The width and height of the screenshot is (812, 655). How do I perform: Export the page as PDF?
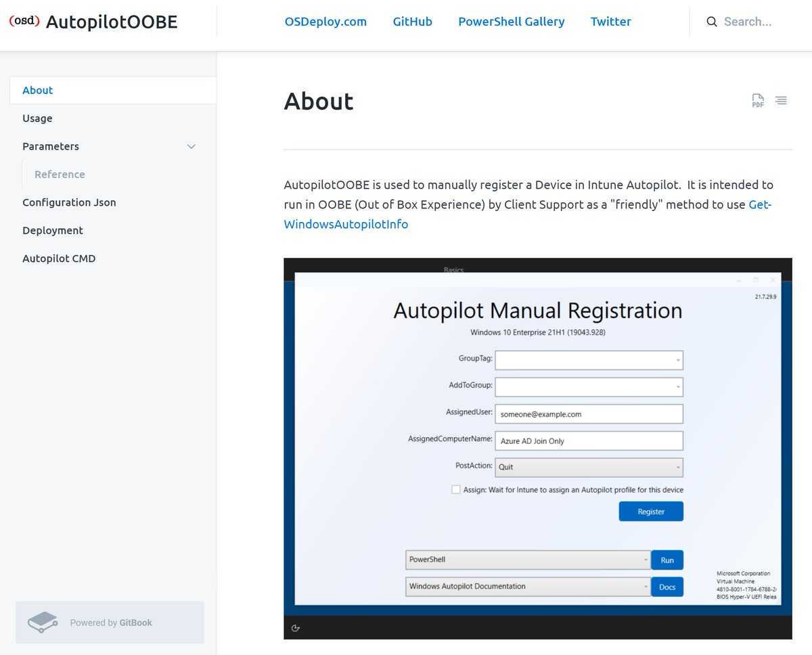pyautogui.click(x=758, y=101)
